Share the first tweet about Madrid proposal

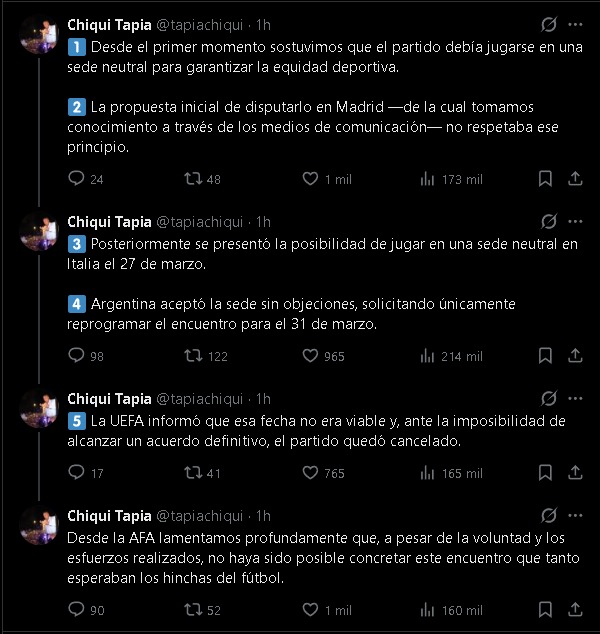click(574, 179)
